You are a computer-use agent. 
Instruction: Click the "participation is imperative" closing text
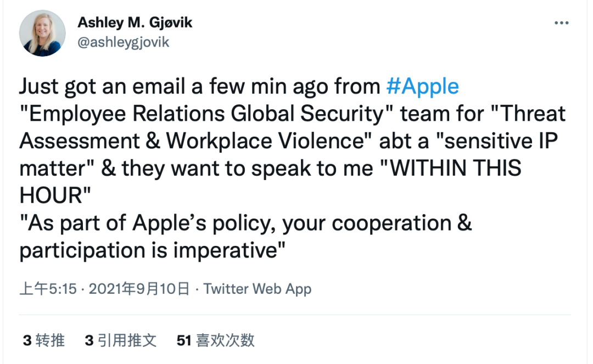(x=152, y=250)
